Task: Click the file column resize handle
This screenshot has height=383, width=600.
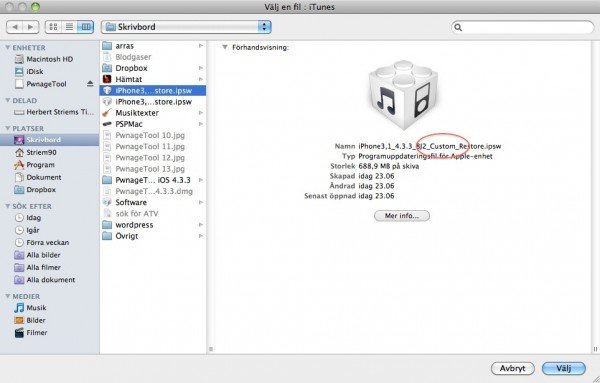Action: click(x=210, y=349)
